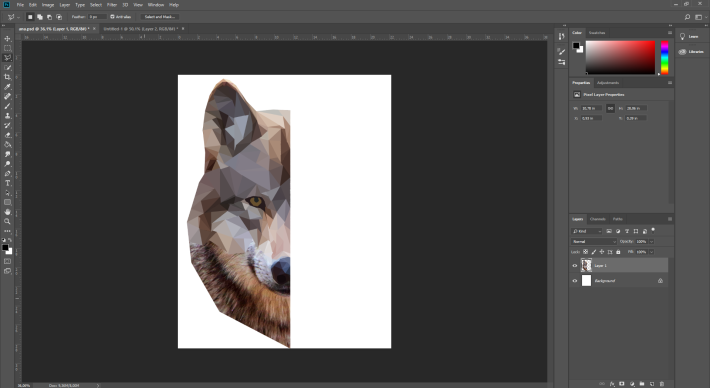The height and width of the screenshot is (388, 710).
Task: Open the Libraries panel button
Action: pyautogui.click(x=692, y=52)
